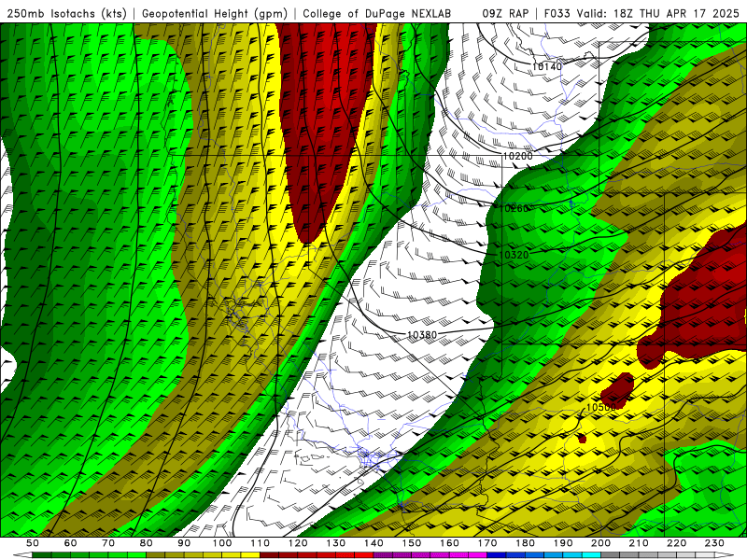Click the 10380 height contour label
Image resolution: width=747 pixels, height=560 pixels.
pos(422,335)
